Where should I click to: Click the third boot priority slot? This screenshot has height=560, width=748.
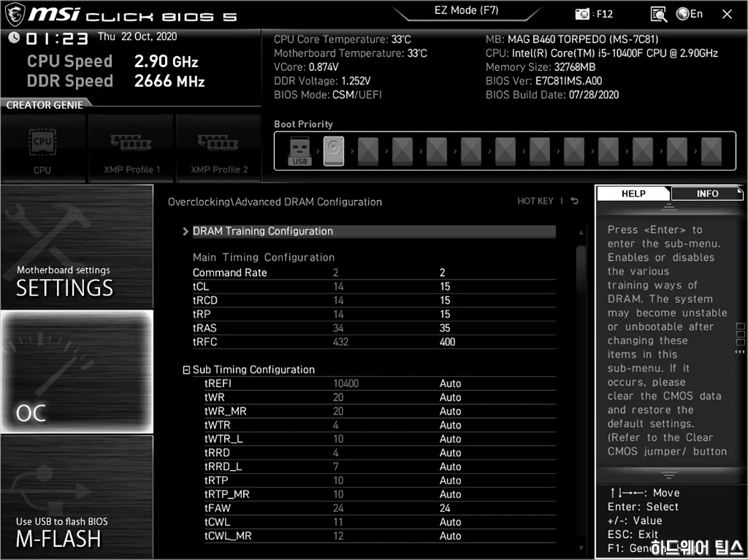(x=368, y=151)
